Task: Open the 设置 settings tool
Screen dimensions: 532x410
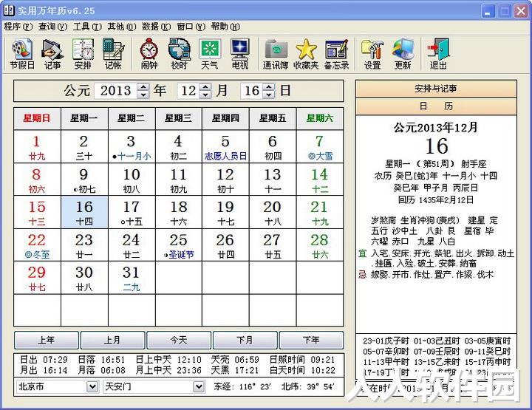Action: (372, 54)
